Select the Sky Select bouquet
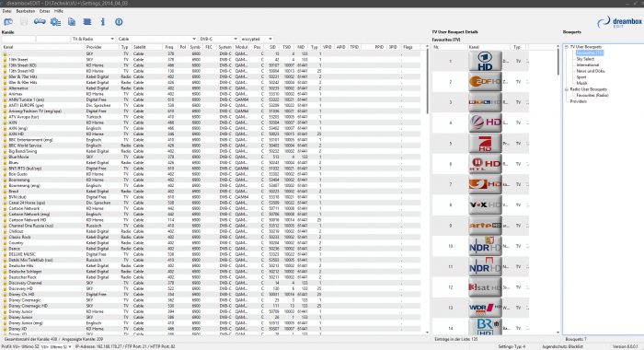Image resolution: width=644 pixels, height=350 pixels. point(585,59)
